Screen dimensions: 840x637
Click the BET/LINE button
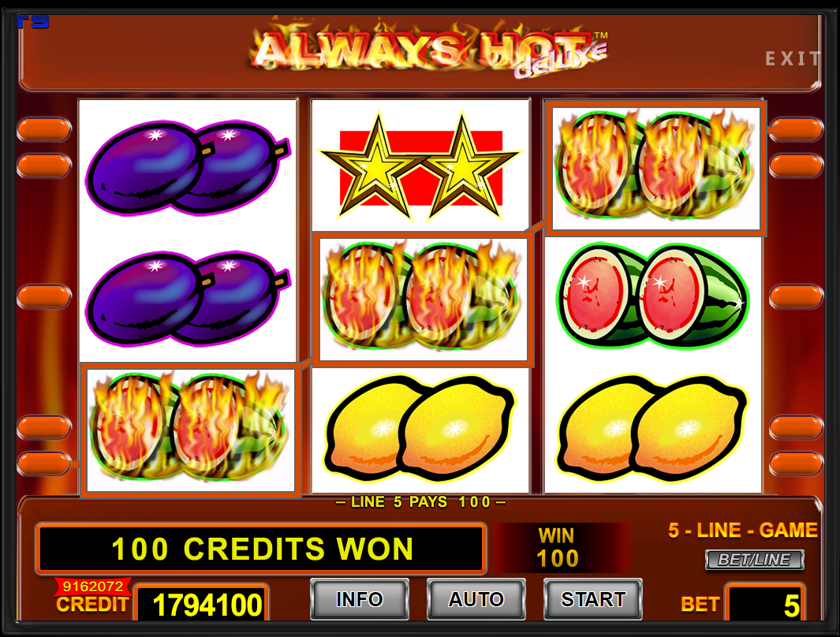[754, 560]
